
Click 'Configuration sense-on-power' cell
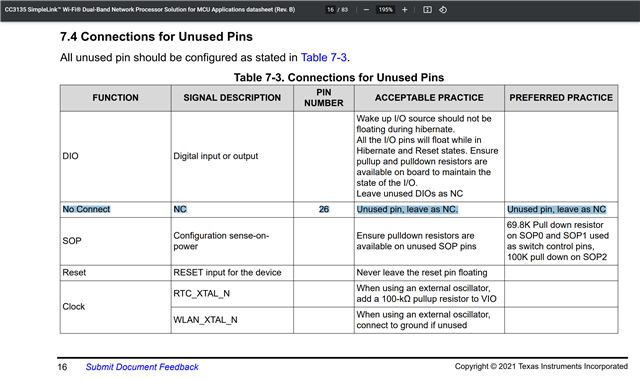pyautogui.click(x=232, y=241)
